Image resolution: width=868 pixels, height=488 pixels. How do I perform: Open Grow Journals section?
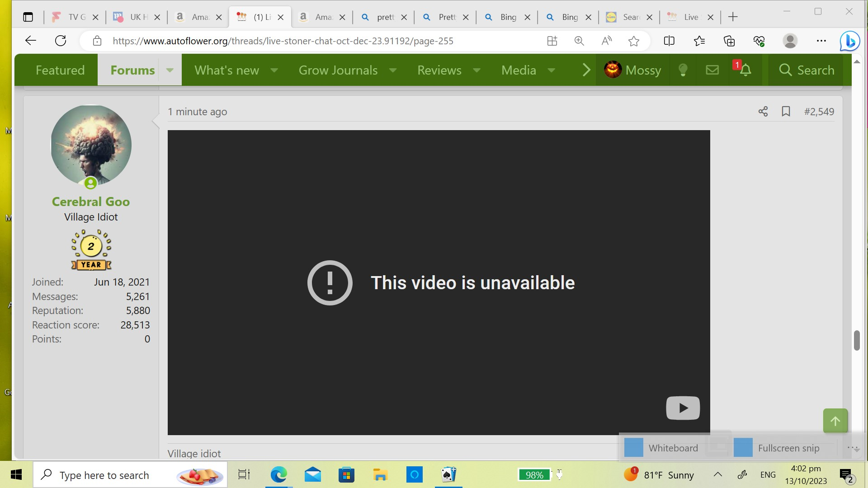[338, 70]
